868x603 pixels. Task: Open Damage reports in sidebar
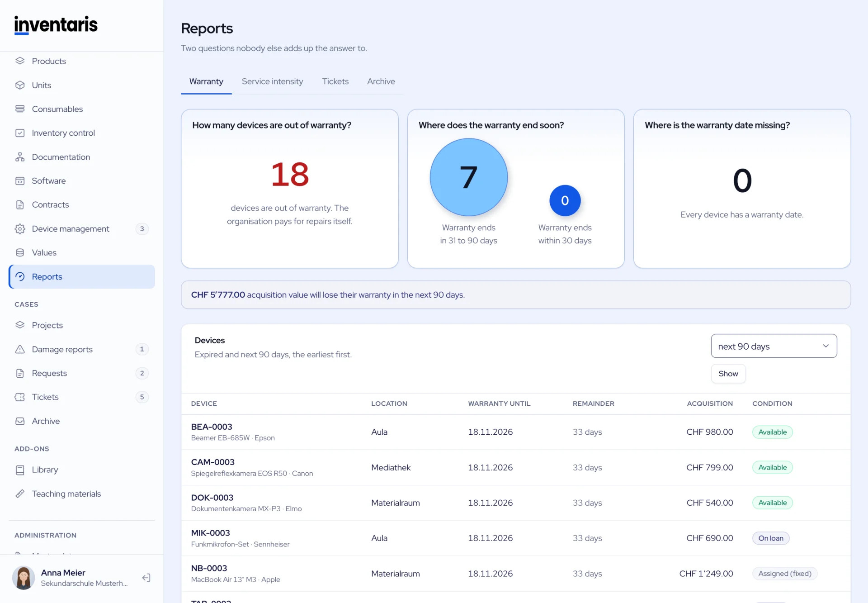pos(82,349)
